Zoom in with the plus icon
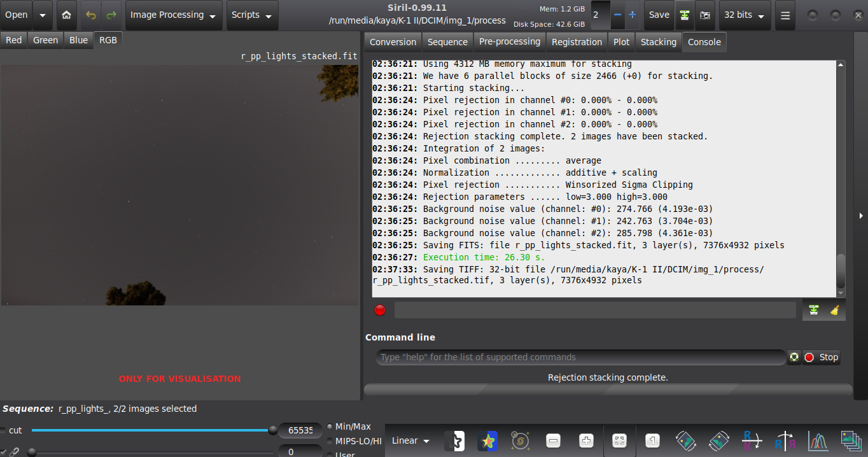This screenshot has width=868, height=457. [587, 440]
